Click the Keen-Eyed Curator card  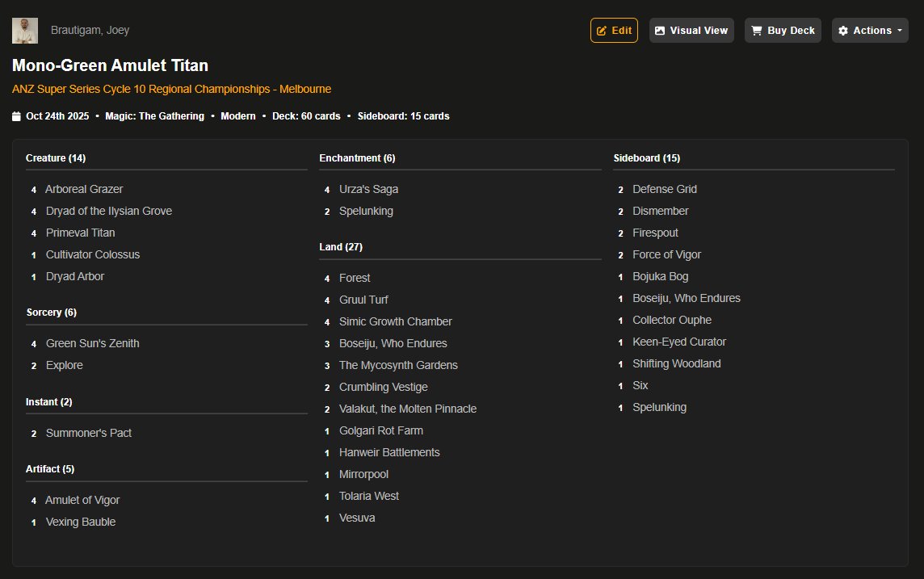tap(679, 342)
